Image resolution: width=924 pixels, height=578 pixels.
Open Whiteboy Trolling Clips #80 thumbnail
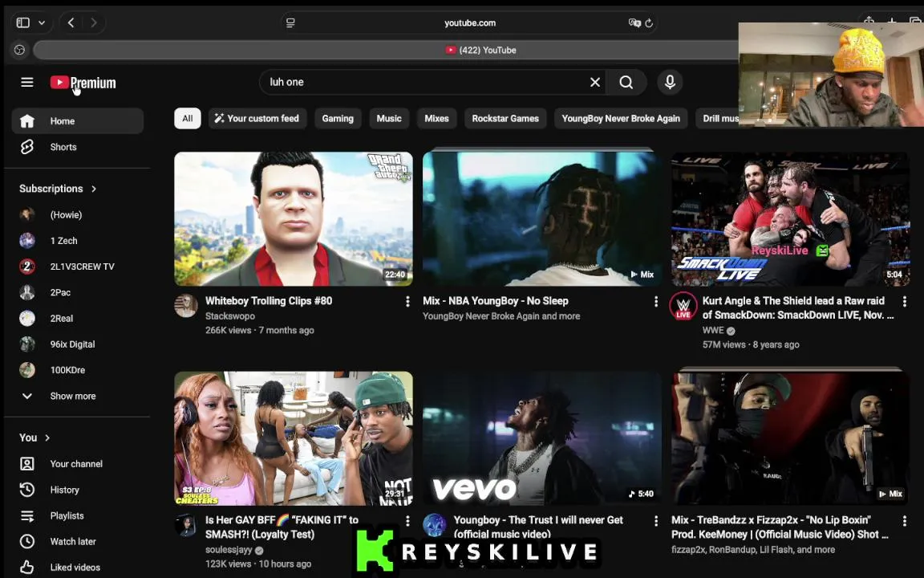tap(294, 219)
